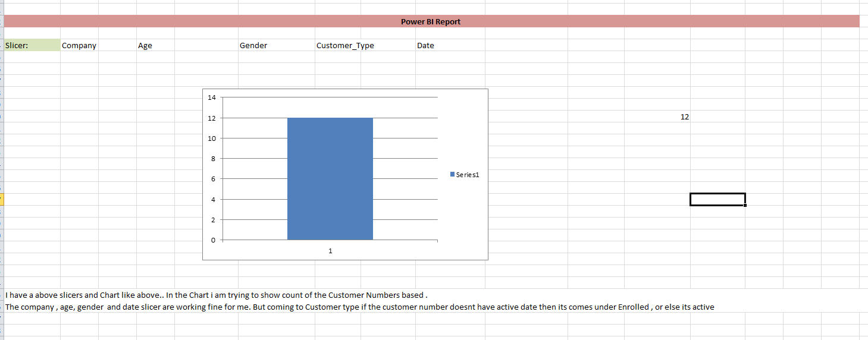Click the '0' value axis label
This screenshot has width=868, height=340.
tap(214, 240)
